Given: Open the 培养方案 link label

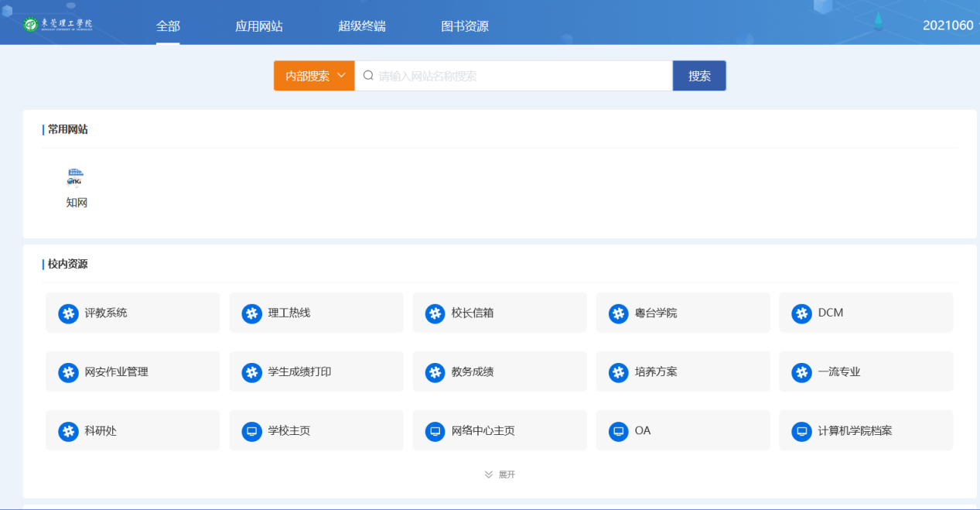Looking at the screenshot, I should coord(656,371).
